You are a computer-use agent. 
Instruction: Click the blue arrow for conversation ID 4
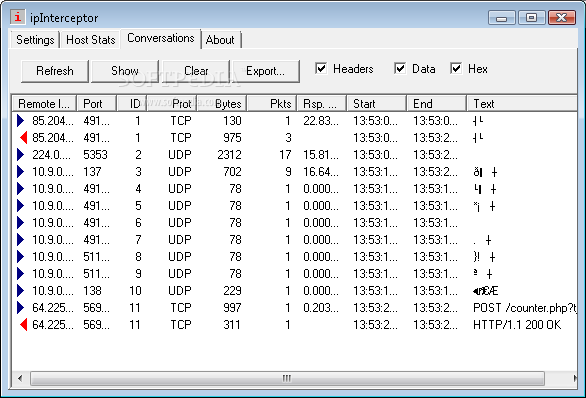21,188
